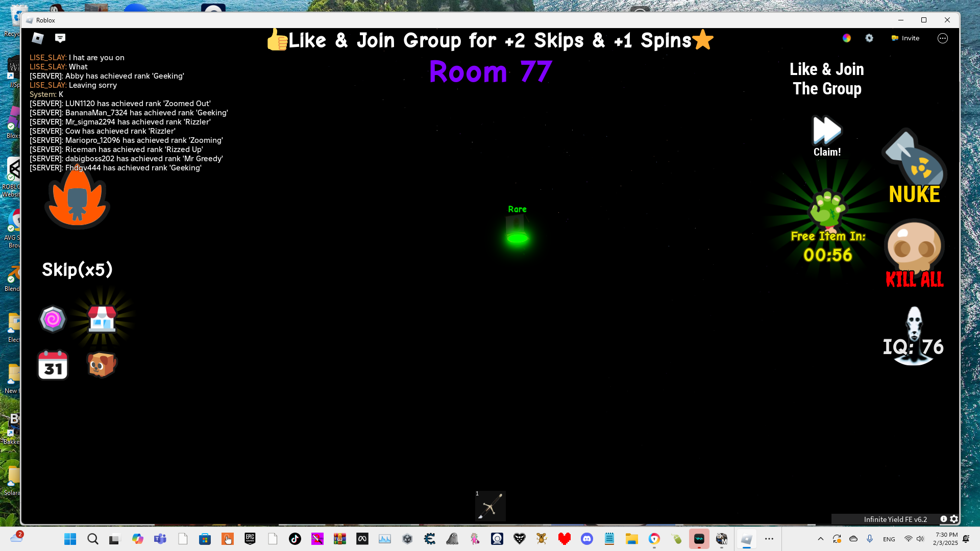Open the shop storefront icon
980x551 pixels.
102,319
